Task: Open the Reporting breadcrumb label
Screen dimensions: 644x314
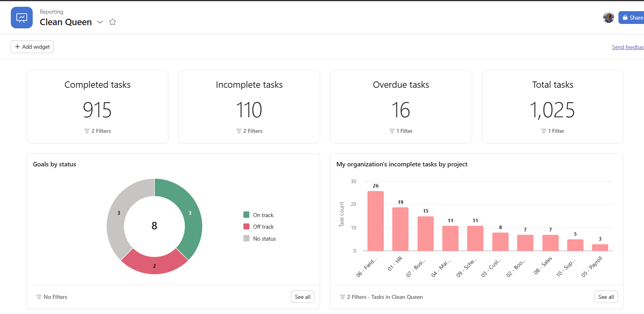Action: point(51,12)
